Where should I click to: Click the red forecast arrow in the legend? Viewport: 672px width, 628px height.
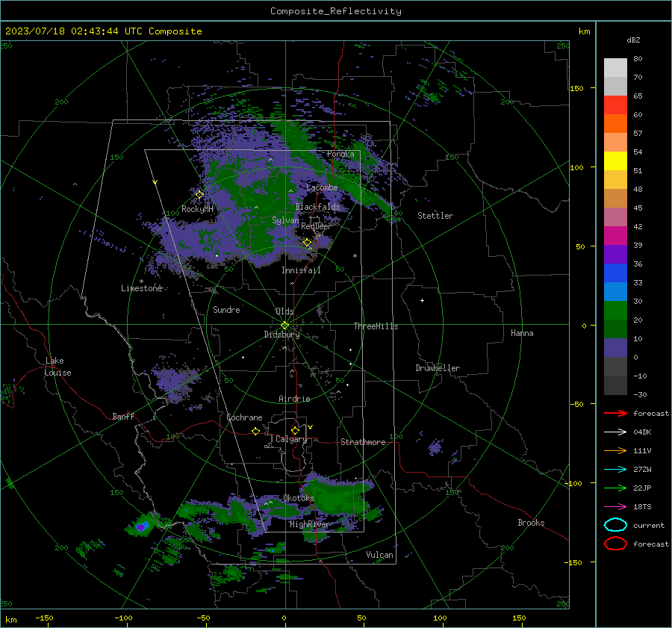point(615,413)
